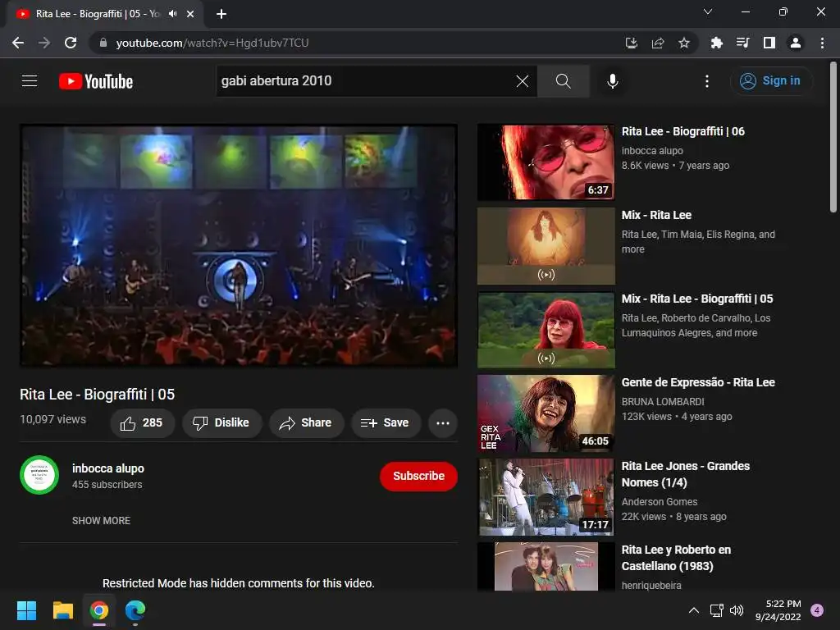
Task: Clear the search box with X
Action: tap(522, 81)
